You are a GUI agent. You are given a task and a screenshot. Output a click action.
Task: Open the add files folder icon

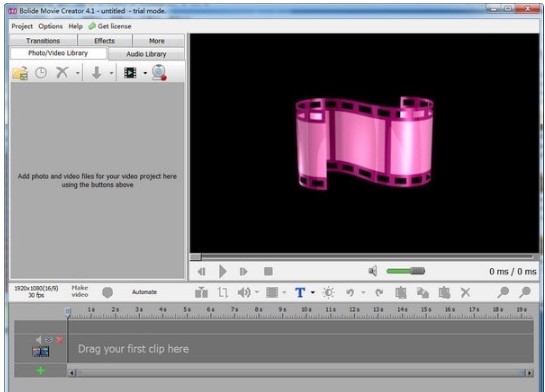click(x=20, y=73)
